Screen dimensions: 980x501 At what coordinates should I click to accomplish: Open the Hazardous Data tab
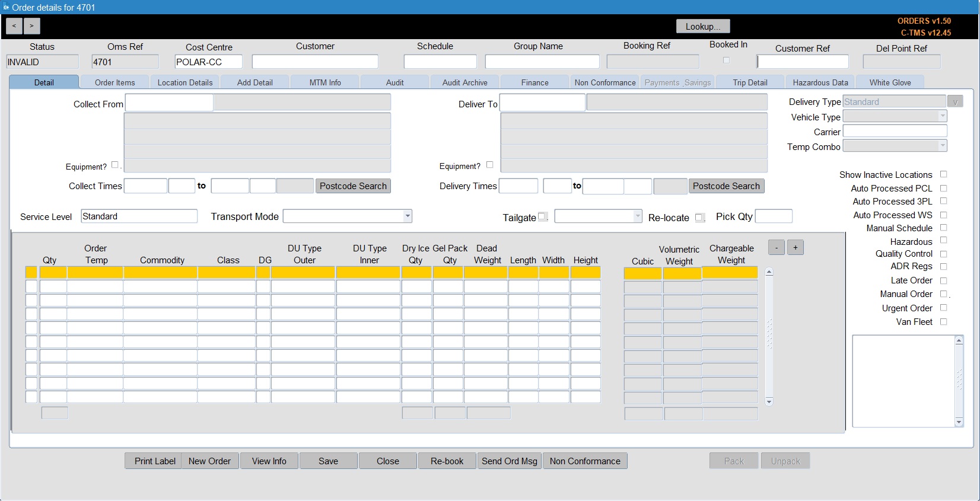pyautogui.click(x=820, y=82)
